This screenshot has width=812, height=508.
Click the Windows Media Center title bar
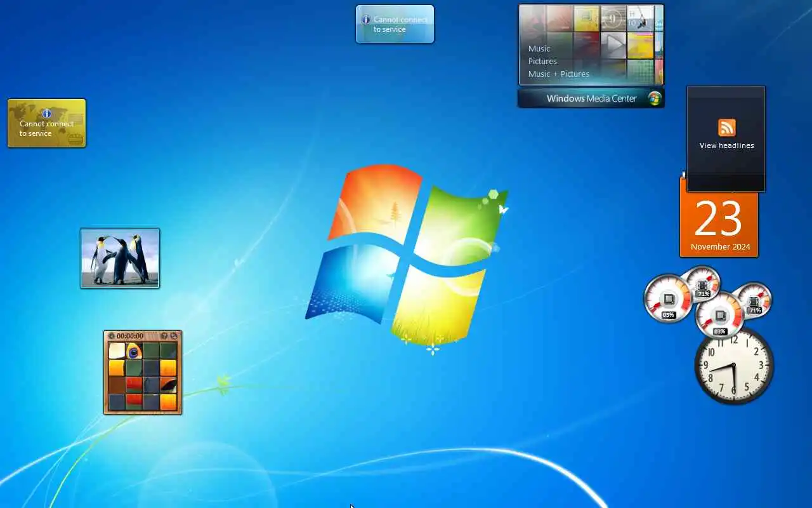591,98
